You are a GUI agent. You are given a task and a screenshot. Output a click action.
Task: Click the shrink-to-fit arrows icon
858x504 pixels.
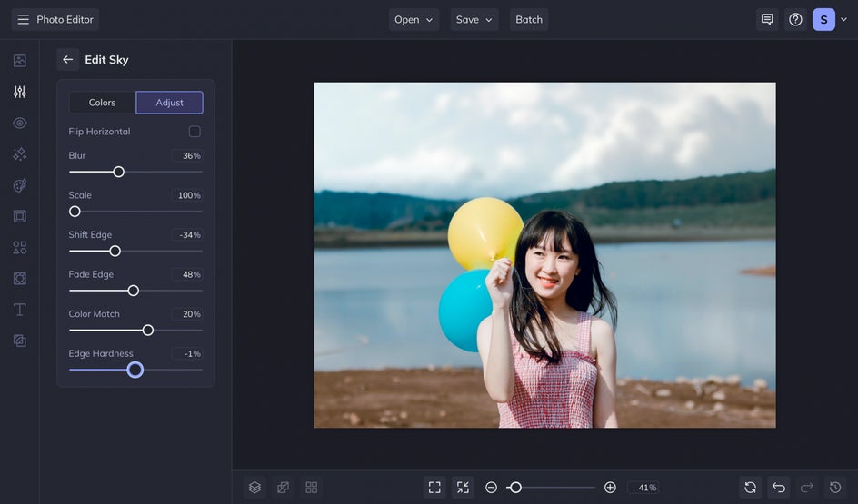pos(463,487)
